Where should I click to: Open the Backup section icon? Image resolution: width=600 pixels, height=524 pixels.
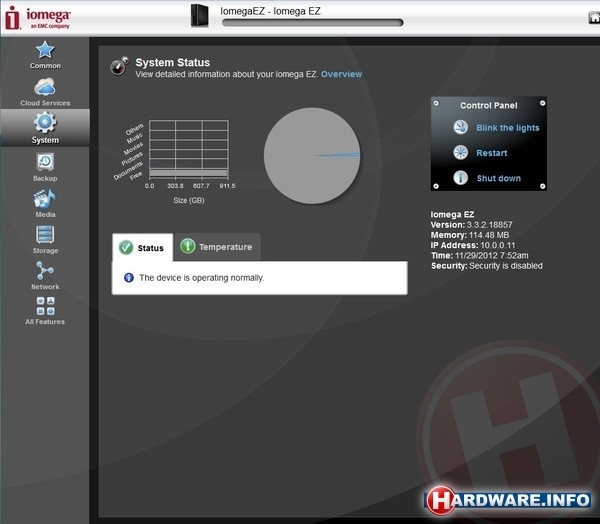pyautogui.click(x=45, y=162)
